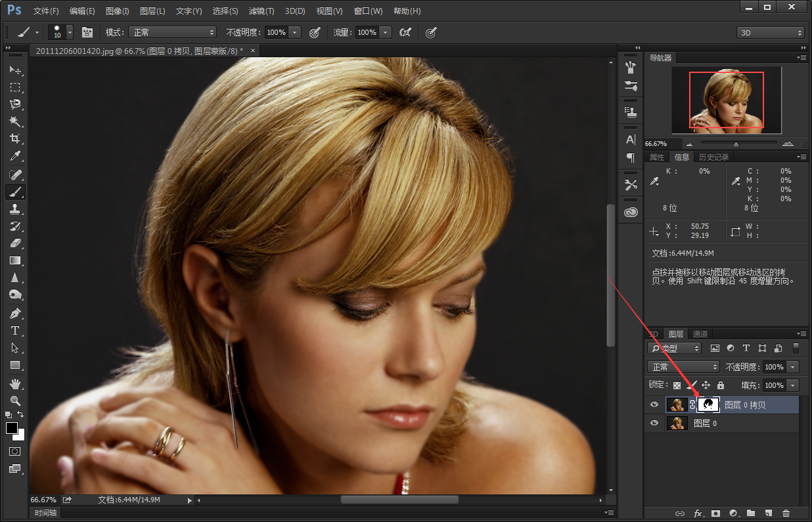Select the Horizontal Type tool
Viewport: 812px width, 522px height.
coord(14,331)
